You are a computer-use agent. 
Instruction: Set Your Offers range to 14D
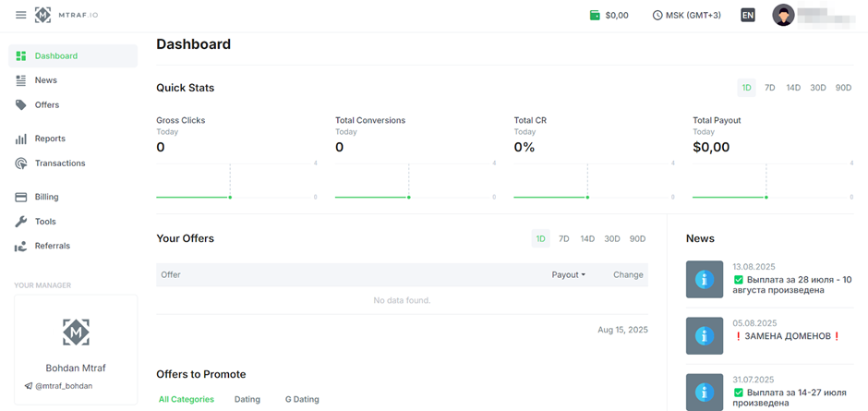pyautogui.click(x=587, y=239)
